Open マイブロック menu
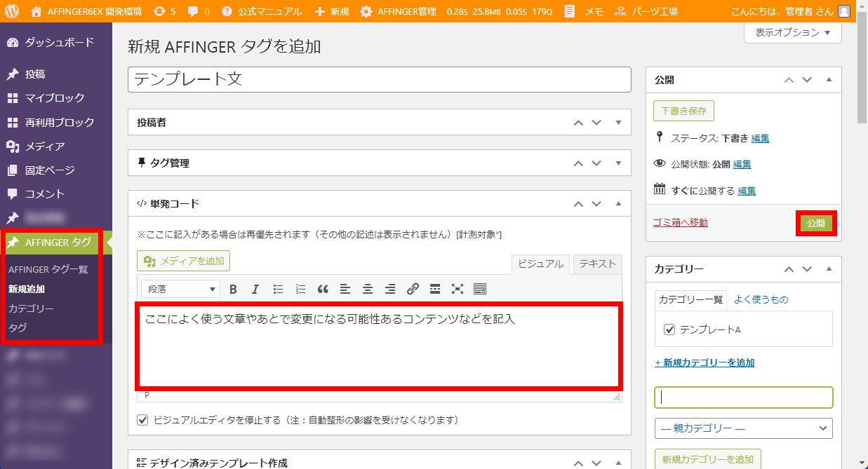The height and width of the screenshot is (469, 868). 56,98
